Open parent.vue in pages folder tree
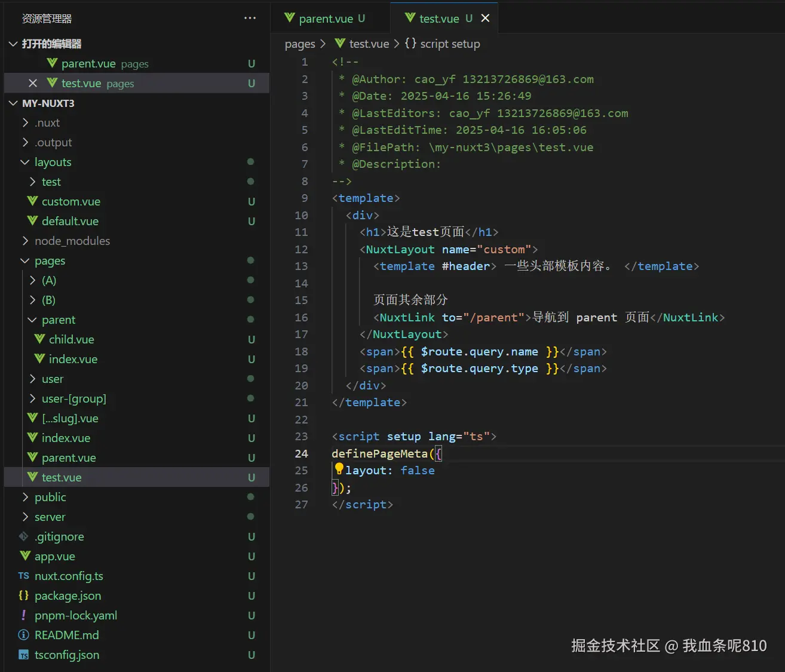The image size is (785, 672). pyautogui.click(x=137, y=458)
